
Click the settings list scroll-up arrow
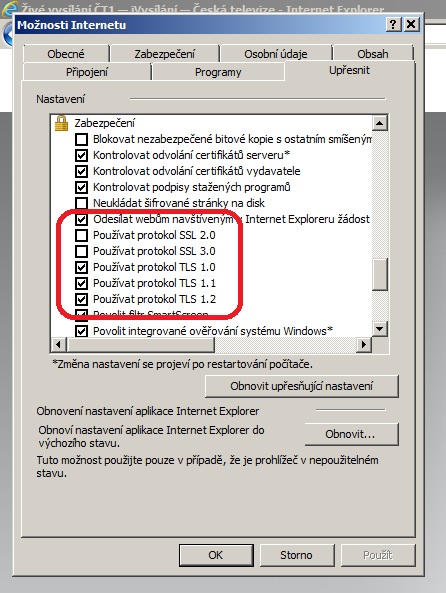(x=380, y=123)
